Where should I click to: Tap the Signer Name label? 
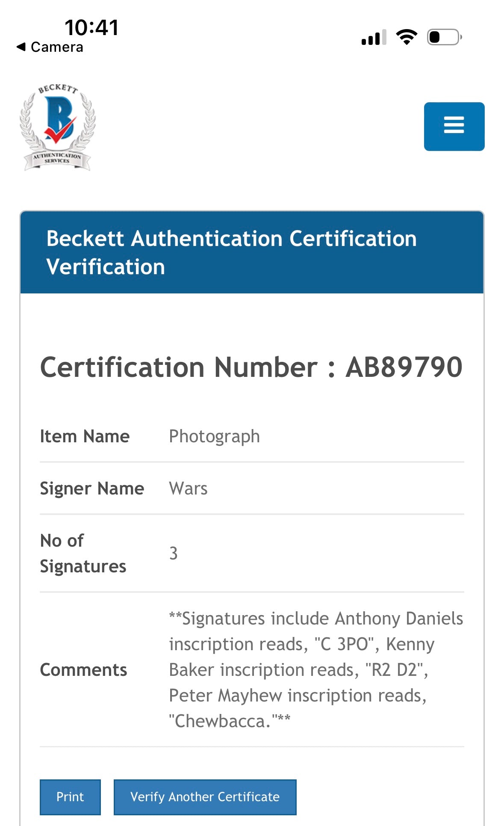point(92,488)
